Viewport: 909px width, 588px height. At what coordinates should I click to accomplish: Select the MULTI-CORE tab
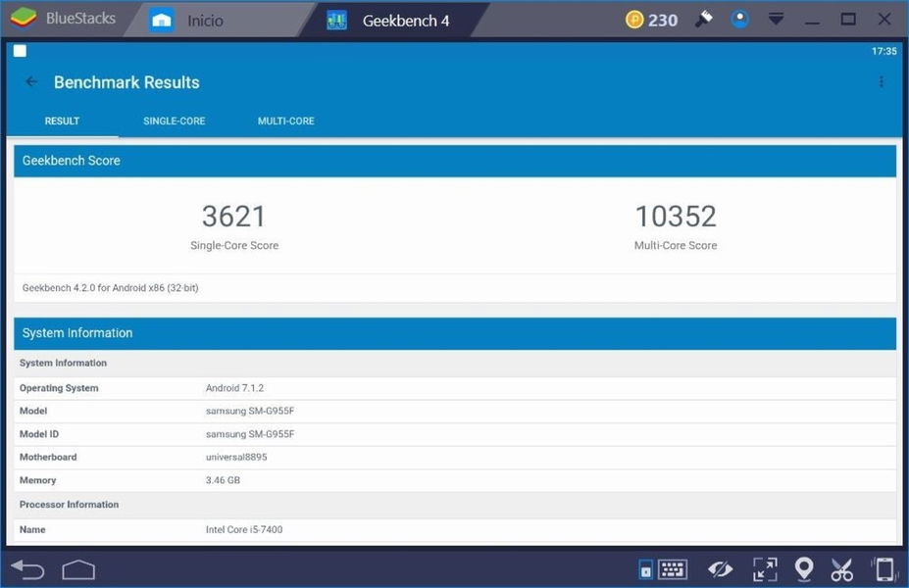[x=285, y=122]
